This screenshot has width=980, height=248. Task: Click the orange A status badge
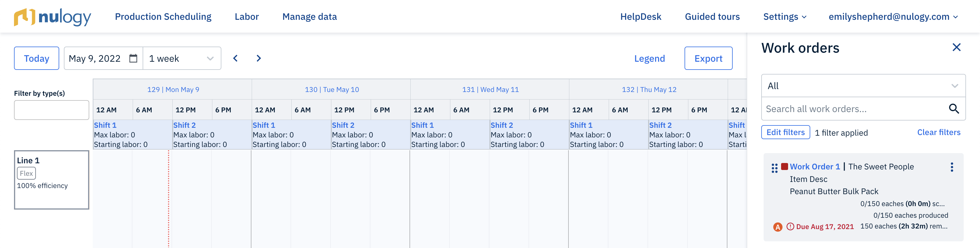point(778,227)
